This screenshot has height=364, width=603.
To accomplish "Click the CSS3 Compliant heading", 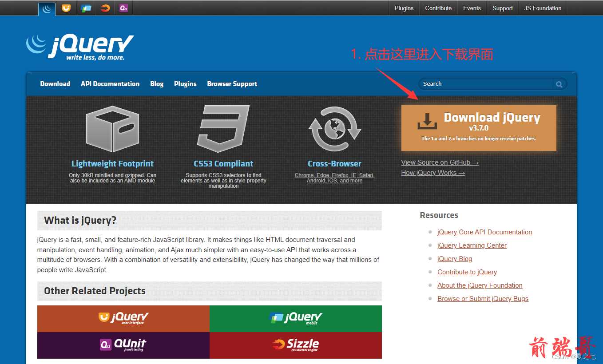I will click(x=223, y=164).
